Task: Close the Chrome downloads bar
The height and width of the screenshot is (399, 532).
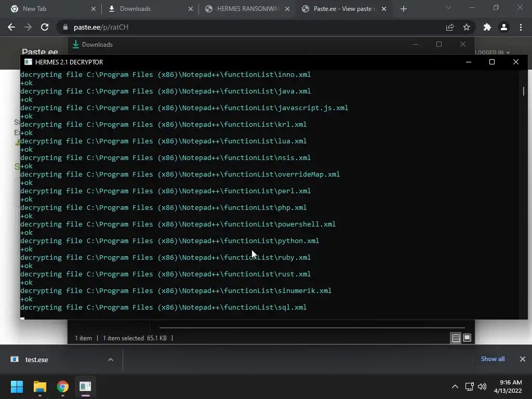Action: point(523,359)
